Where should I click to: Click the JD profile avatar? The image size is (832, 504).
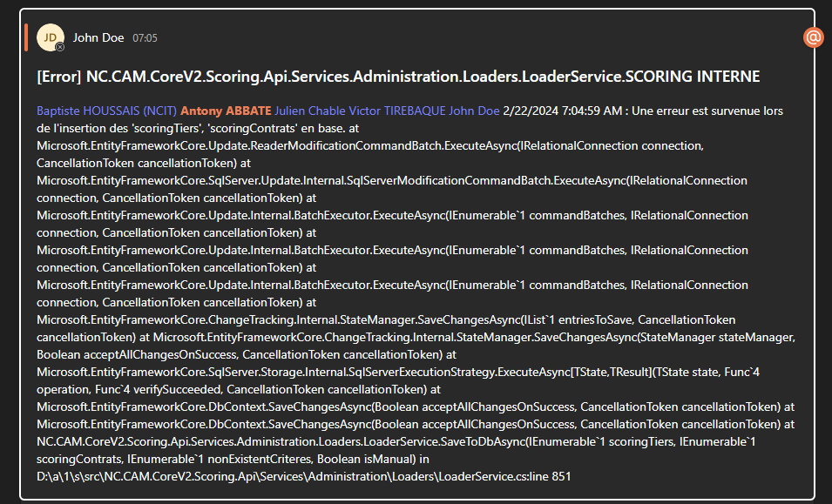50,37
